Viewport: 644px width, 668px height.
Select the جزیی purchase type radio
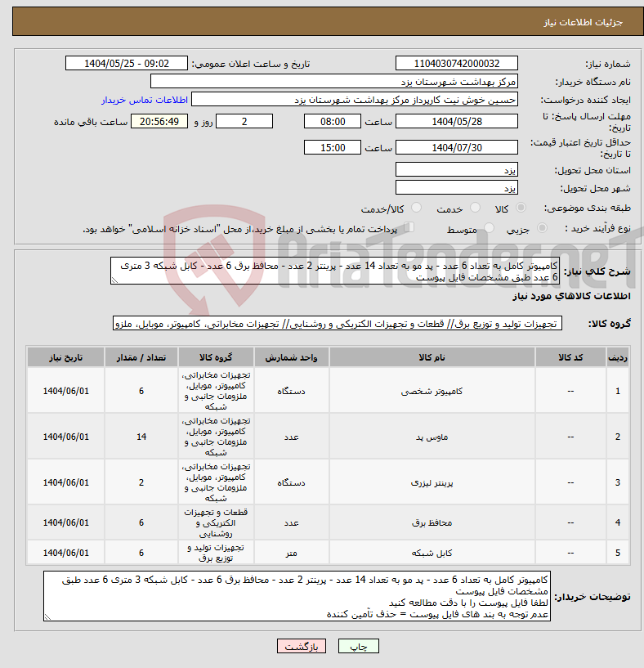click(x=542, y=228)
